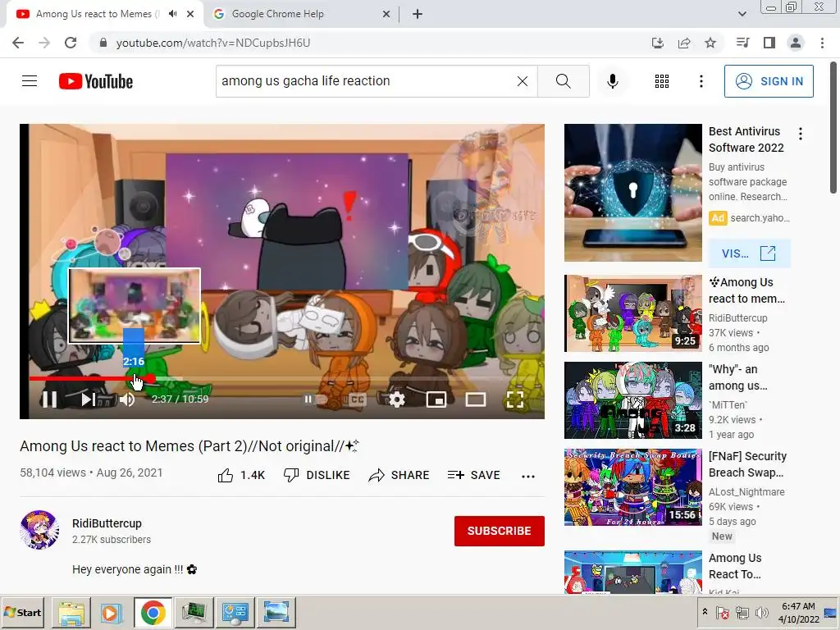The width and height of the screenshot is (840, 630).
Task: Open the tab search chevron
Action: tap(742, 14)
